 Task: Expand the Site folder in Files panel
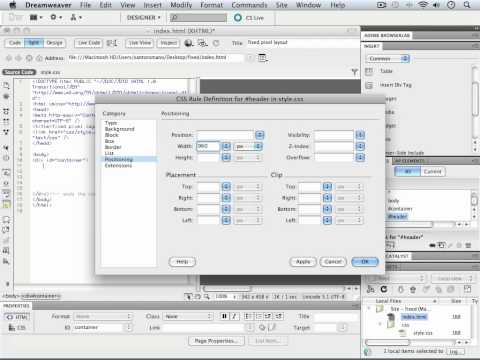click(x=369, y=309)
